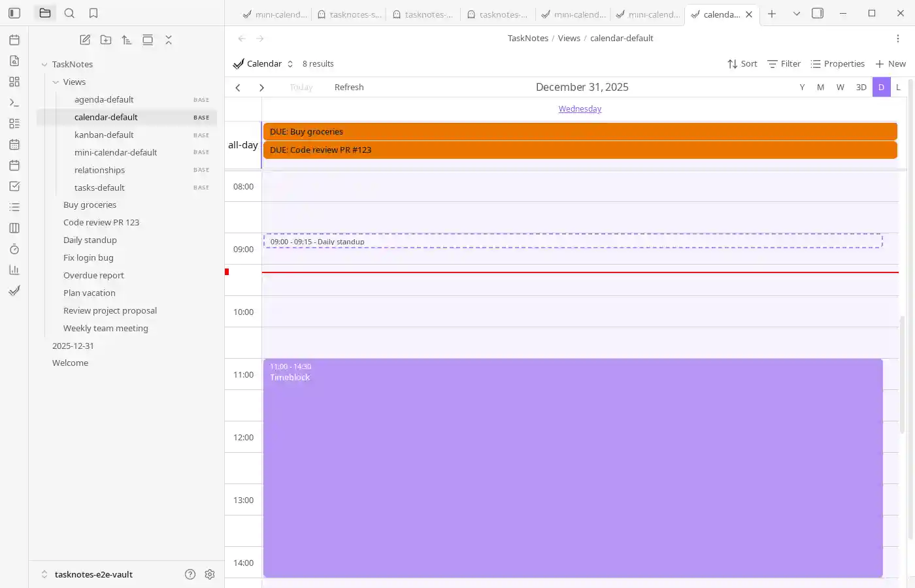Open the Calendar view type dropdown
915x588 pixels.
(x=263, y=63)
